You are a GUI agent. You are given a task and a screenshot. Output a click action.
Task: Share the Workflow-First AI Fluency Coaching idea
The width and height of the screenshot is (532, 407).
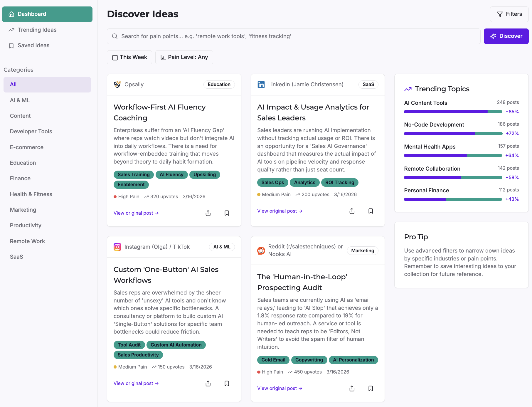tap(208, 213)
